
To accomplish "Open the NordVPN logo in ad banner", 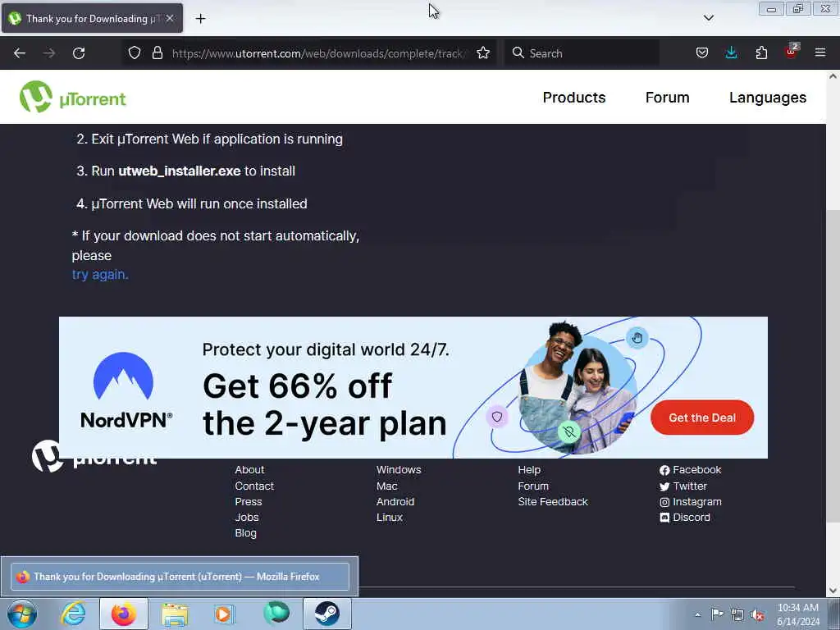I will (x=126, y=391).
